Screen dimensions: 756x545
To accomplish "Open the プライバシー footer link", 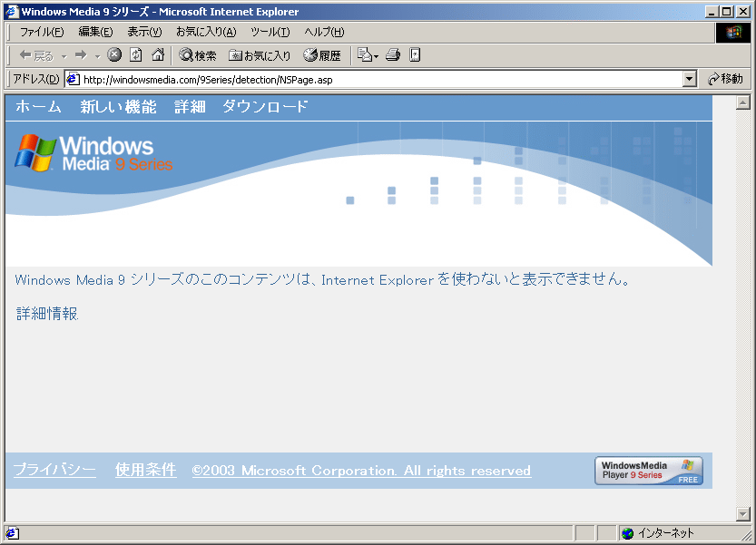I will [54, 470].
